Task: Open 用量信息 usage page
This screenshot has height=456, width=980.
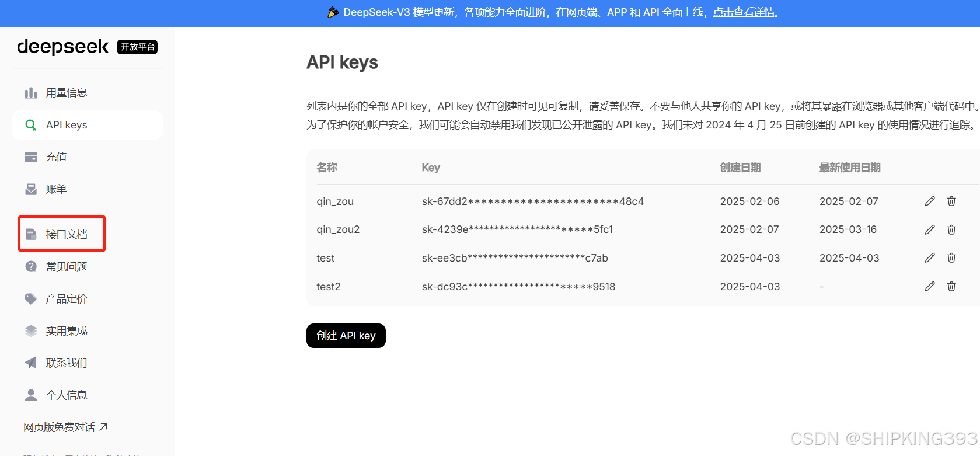Action: (88, 93)
